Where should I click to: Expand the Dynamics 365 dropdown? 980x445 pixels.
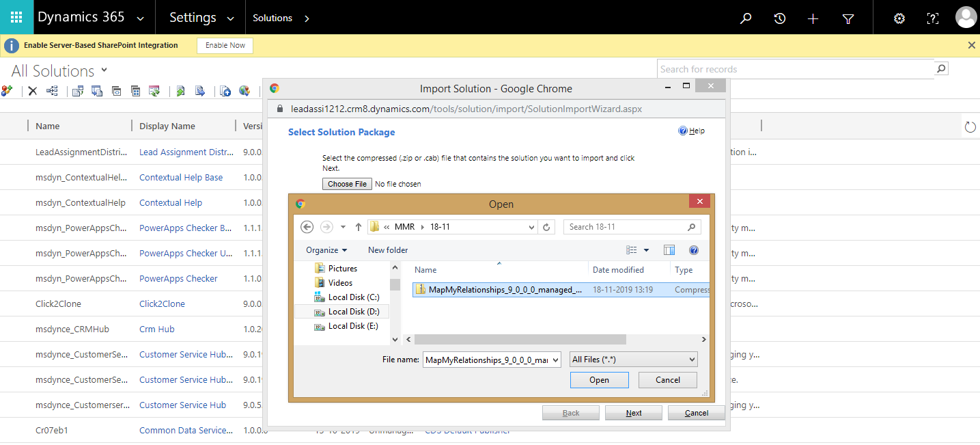140,18
